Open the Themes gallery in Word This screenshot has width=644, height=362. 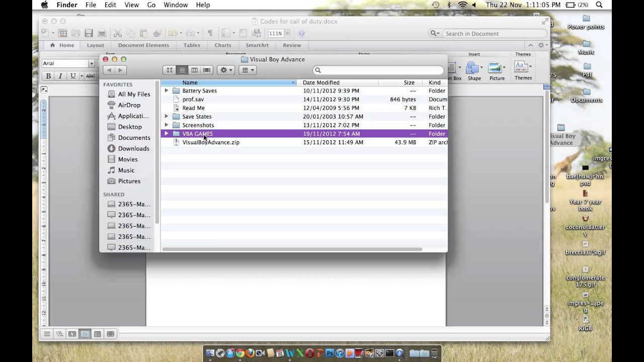click(523, 71)
